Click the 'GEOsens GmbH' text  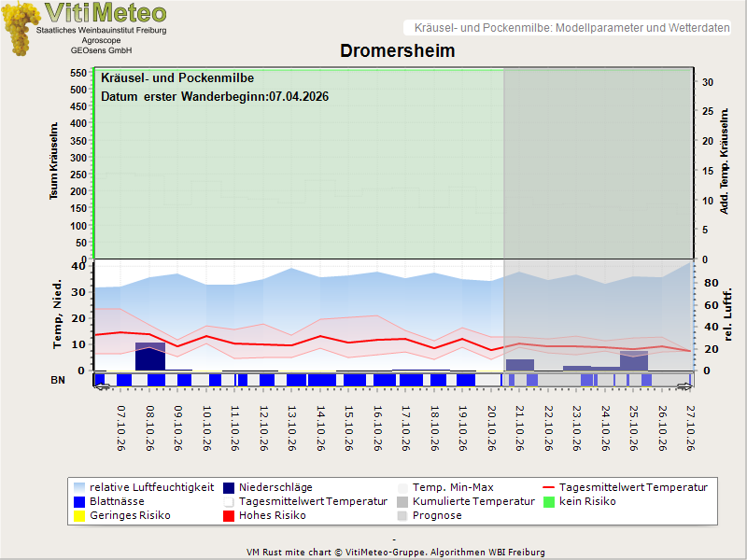pyautogui.click(x=101, y=50)
